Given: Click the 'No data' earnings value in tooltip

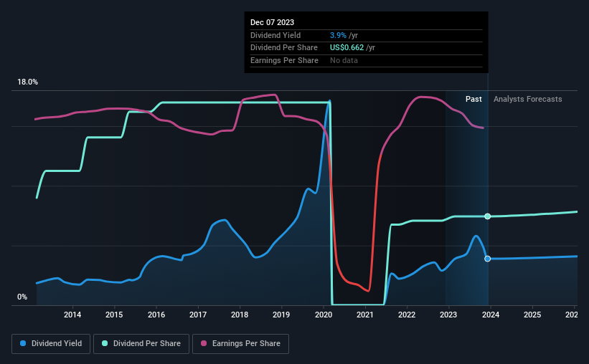Looking at the screenshot, I should pos(344,60).
